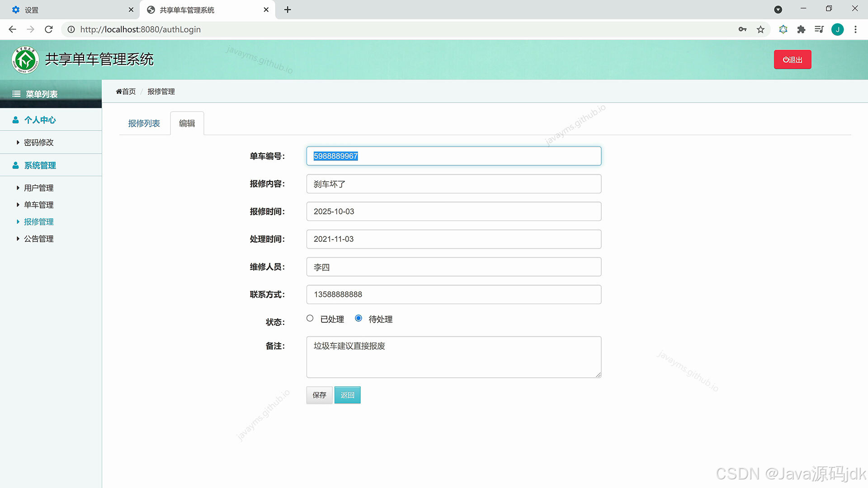Image resolution: width=868 pixels, height=488 pixels.
Task: Open the Extensions puzzle icon
Action: point(801,29)
